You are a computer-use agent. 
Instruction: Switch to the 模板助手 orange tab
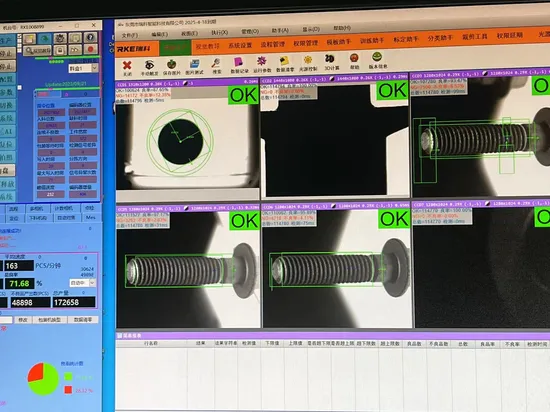338,42
